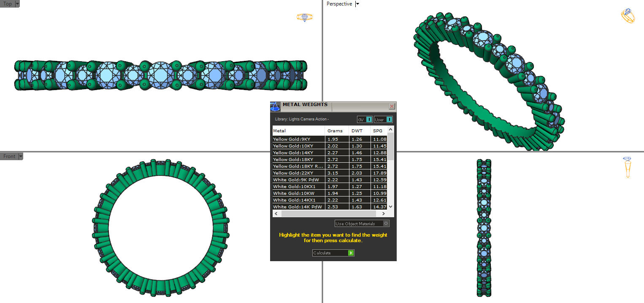Click the Calculate button
The height and width of the screenshot is (303, 644).
(333, 253)
